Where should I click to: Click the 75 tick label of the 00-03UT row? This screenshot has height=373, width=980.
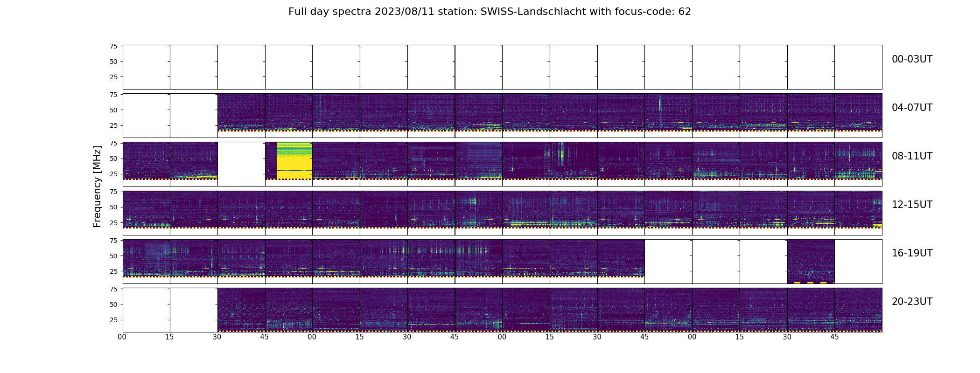click(x=113, y=46)
